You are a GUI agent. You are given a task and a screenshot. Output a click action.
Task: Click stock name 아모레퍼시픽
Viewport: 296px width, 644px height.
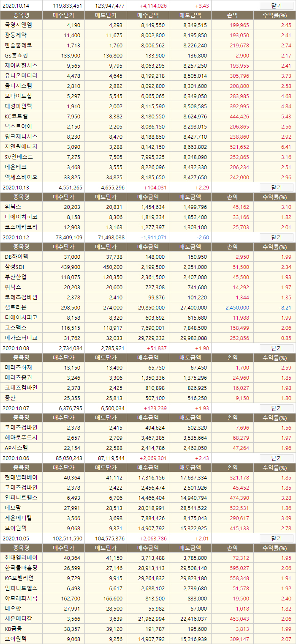[x=21, y=598]
